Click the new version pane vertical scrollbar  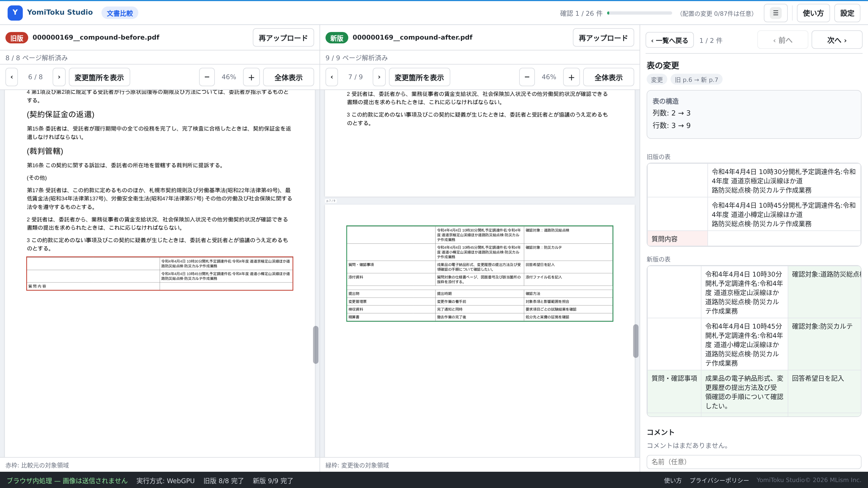(636, 341)
